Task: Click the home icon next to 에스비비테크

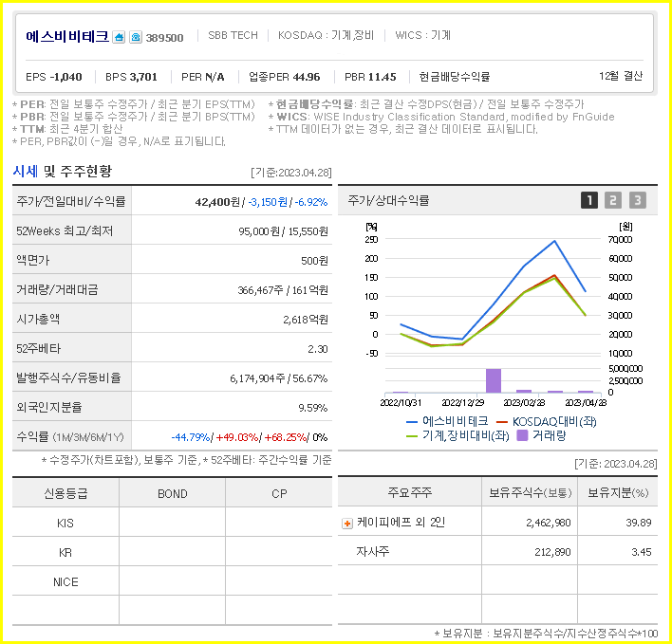Action: [x=119, y=37]
